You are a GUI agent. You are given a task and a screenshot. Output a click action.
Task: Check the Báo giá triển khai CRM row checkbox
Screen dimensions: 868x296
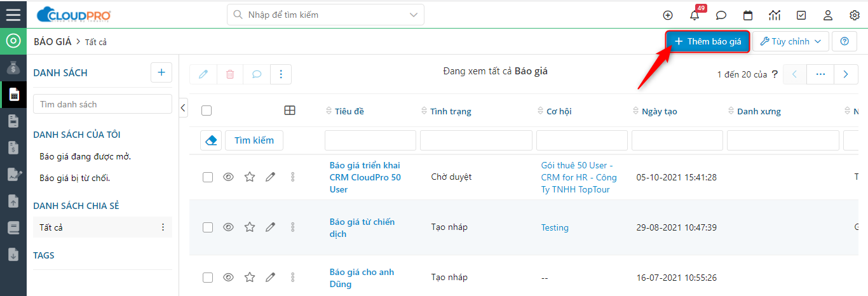pyautogui.click(x=208, y=177)
